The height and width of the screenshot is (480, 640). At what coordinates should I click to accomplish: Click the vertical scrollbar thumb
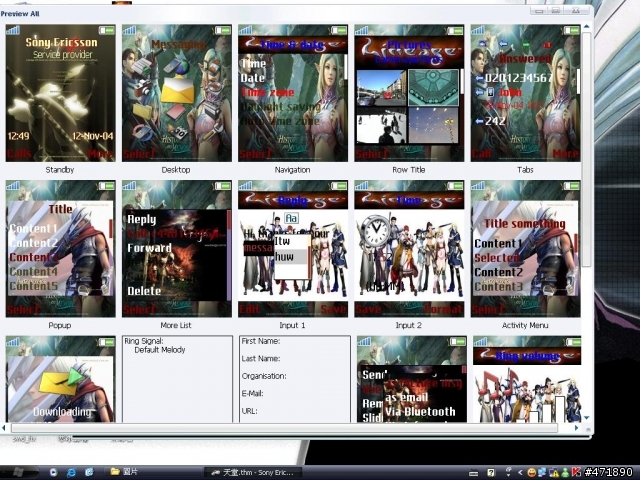click(x=587, y=149)
